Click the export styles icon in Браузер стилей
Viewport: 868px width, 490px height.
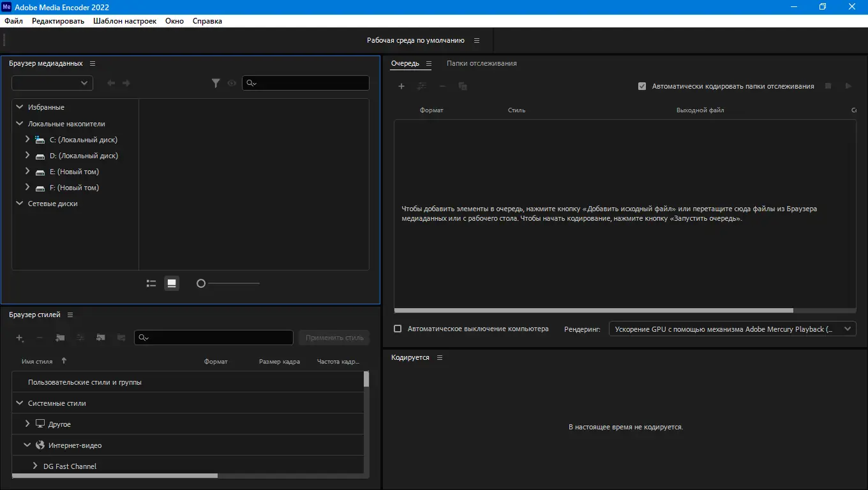(x=121, y=338)
